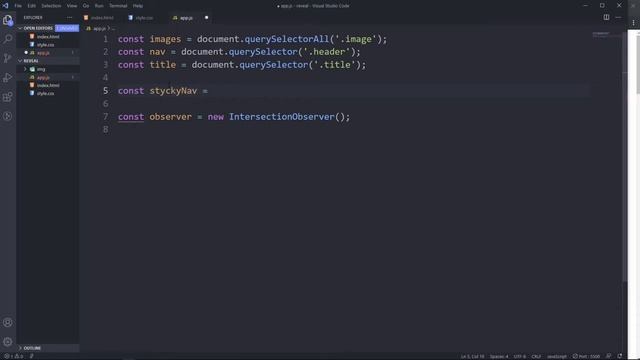Open the Extensions view icon
640x360 pixels.
click(x=7, y=97)
